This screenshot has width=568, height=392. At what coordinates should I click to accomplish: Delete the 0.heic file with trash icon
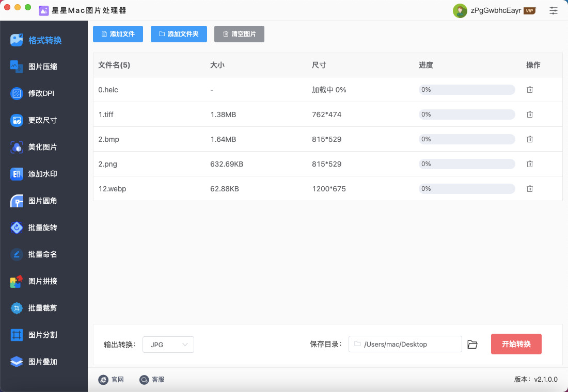coord(529,90)
